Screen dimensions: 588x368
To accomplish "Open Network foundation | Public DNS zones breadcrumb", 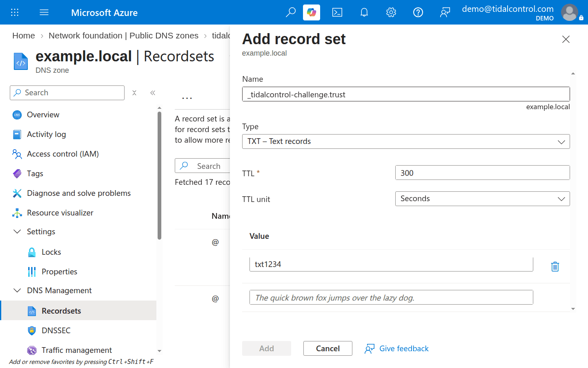I will (x=123, y=36).
